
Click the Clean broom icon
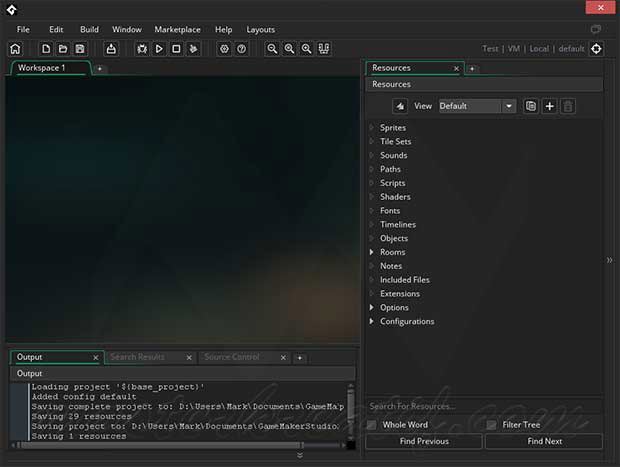coord(193,49)
